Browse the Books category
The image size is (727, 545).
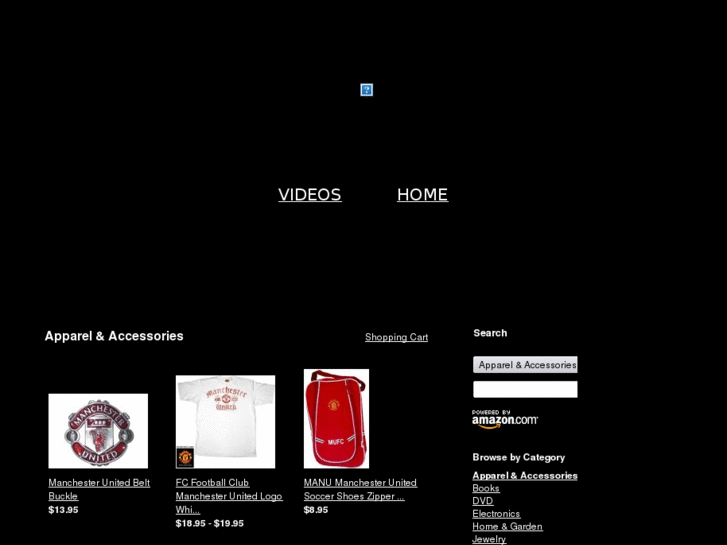coord(486,488)
